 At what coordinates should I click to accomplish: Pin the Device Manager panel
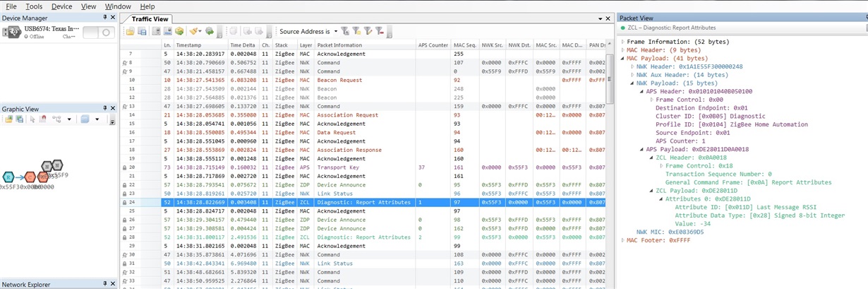coord(104,18)
